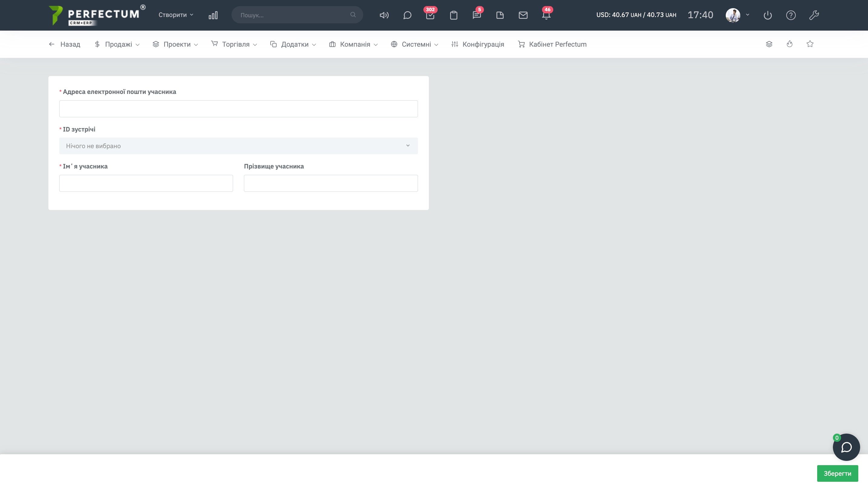Click the flame icon in navbar

pos(790,44)
